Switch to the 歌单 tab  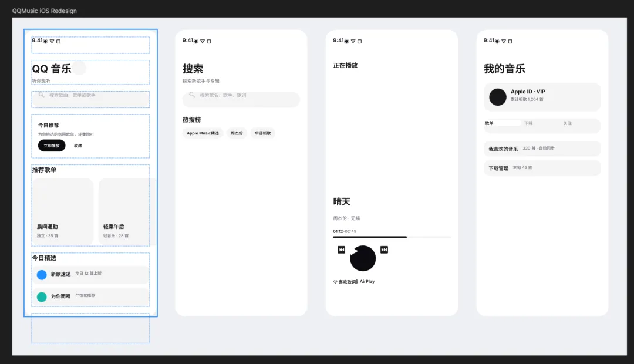point(503,123)
